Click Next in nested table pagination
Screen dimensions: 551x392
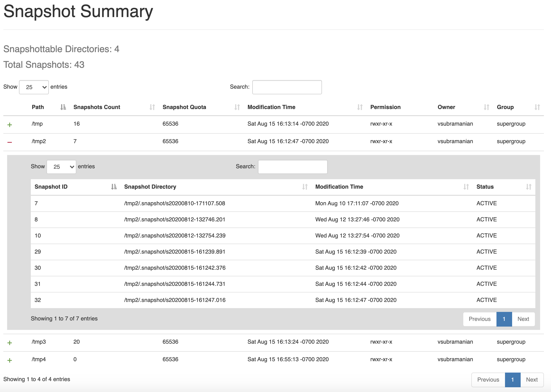click(523, 319)
